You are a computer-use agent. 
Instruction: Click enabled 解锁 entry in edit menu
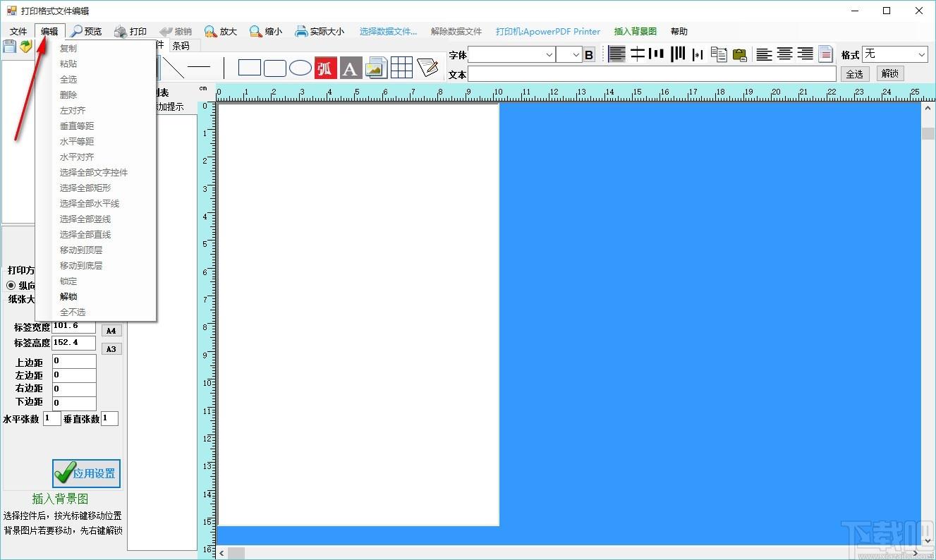click(68, 296)
